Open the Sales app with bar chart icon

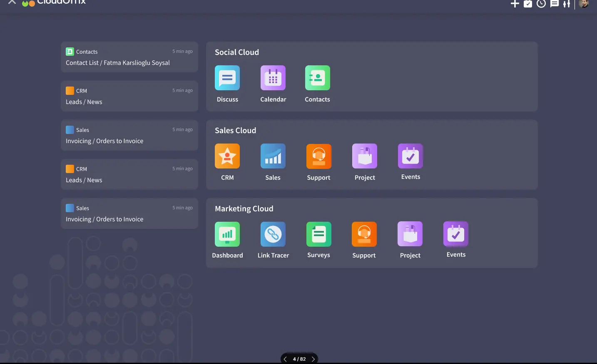tap(273, 156)
